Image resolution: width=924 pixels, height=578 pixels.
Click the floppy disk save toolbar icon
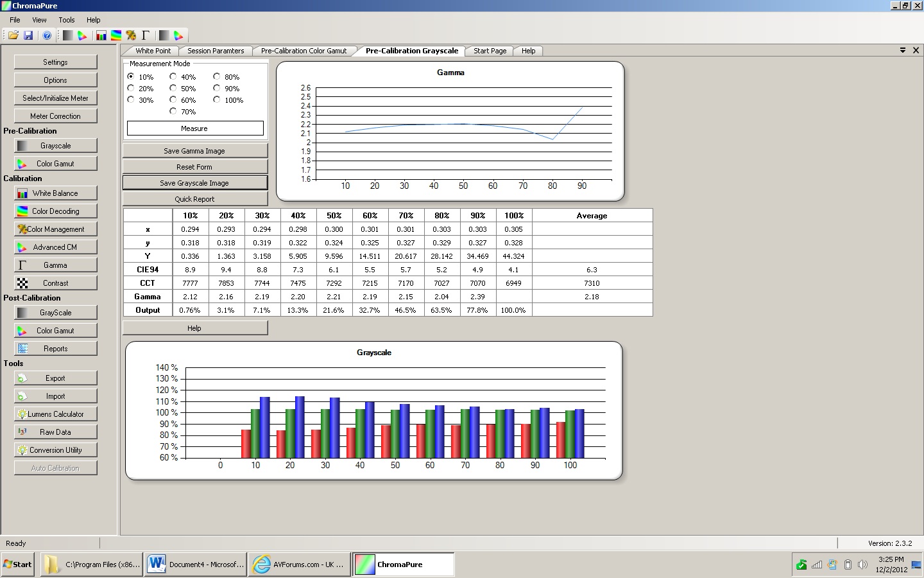[28, 35]
